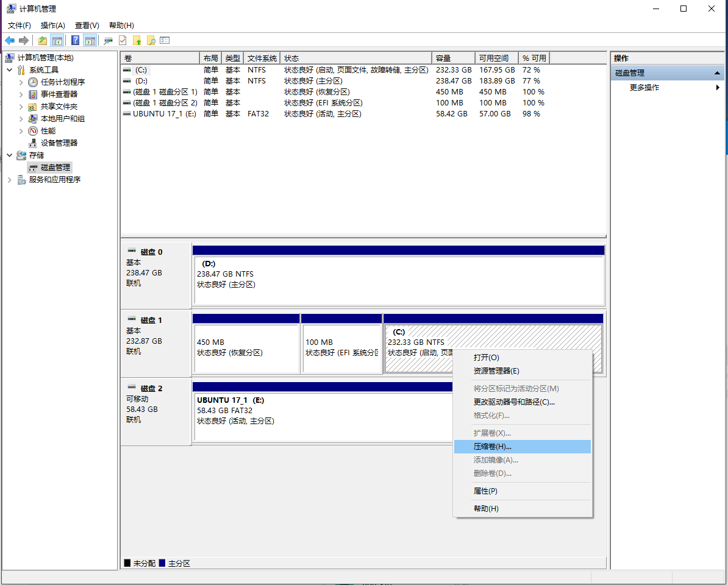Click the black 未分配 legend swatch

pos(127,563)
